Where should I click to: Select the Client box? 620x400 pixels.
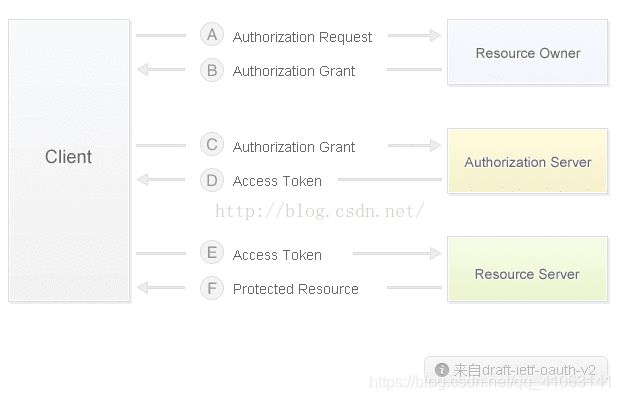coord(69,160)
